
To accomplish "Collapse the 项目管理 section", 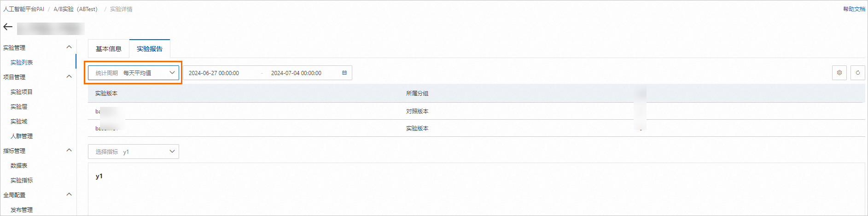I will point(69,76).
